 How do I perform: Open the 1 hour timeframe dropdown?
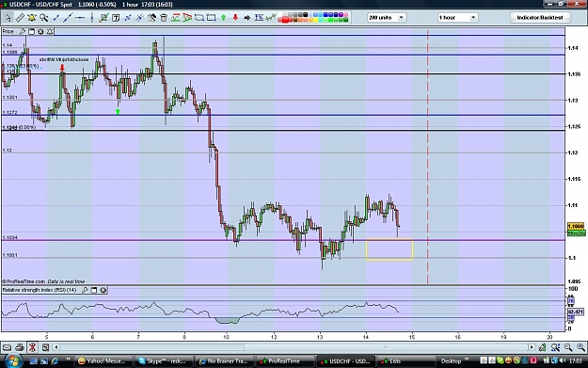(x=457, y=17)
